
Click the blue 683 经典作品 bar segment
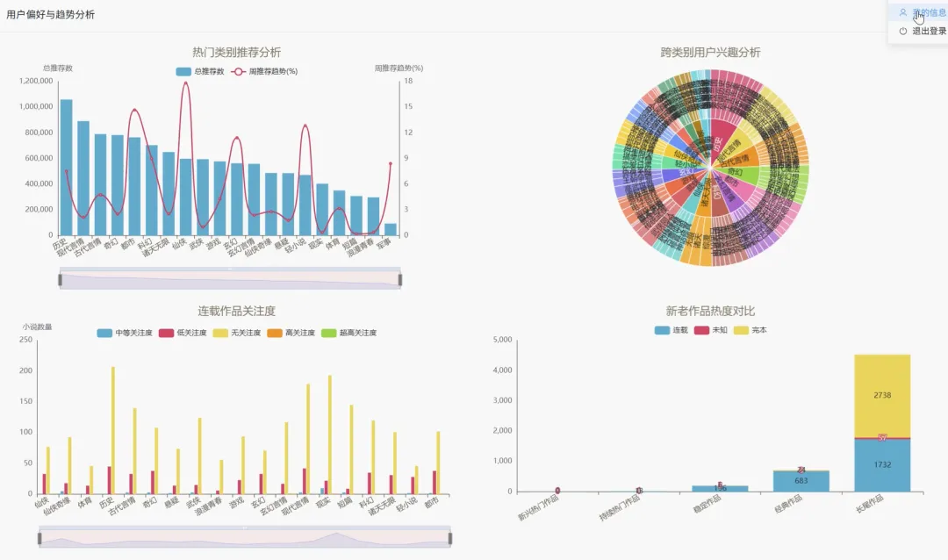coord(801,481)
